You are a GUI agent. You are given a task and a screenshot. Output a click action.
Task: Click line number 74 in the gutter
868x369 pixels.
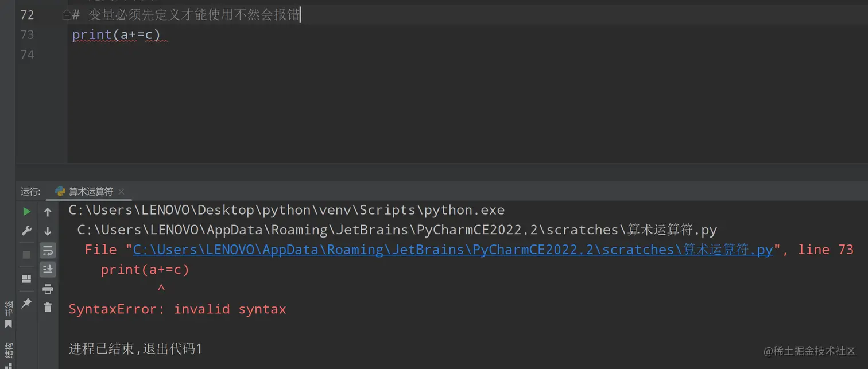tap(27, 55)
